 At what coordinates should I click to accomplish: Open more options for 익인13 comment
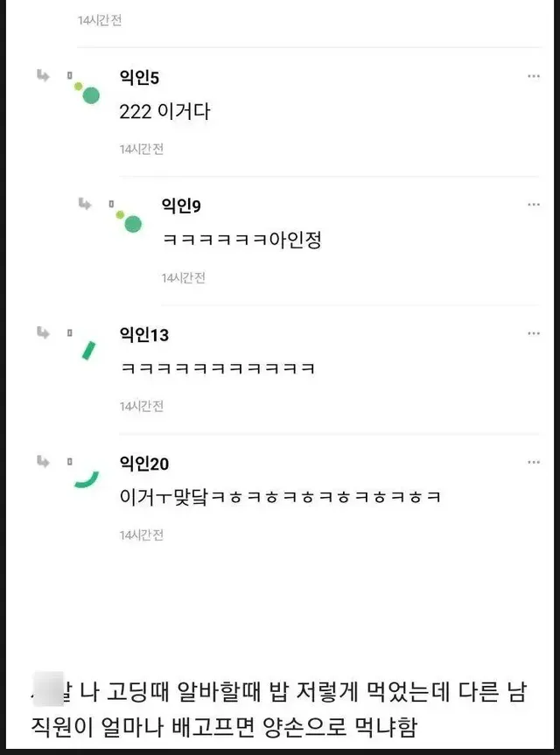(534, 333)
